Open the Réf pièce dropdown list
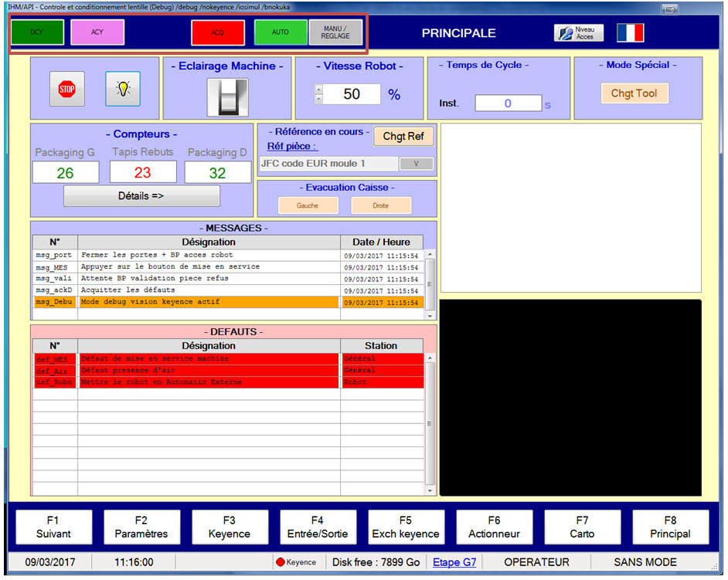The width and height of the screenshot is (728, 580). pos(417,164)
